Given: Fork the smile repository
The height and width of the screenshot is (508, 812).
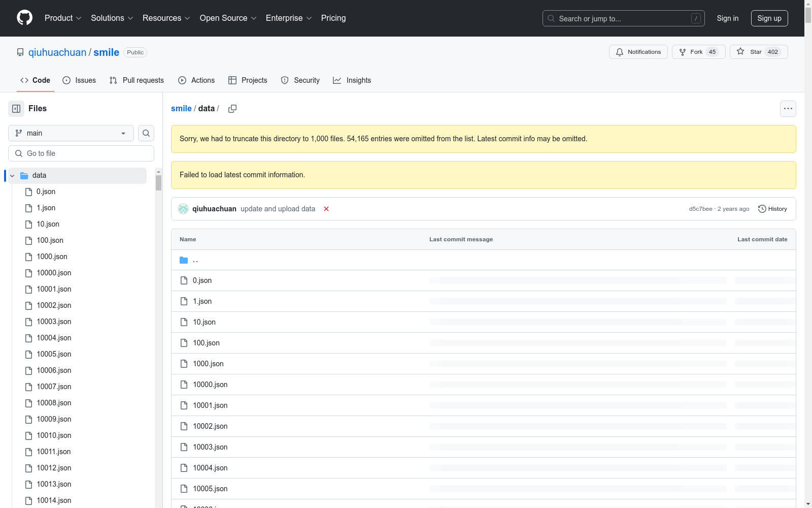Looking at the screenshot, I should pos(698,52).
